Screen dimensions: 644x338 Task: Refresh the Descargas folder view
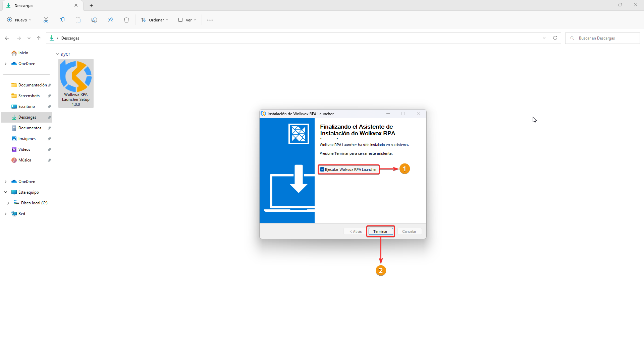tap(555, 38)
